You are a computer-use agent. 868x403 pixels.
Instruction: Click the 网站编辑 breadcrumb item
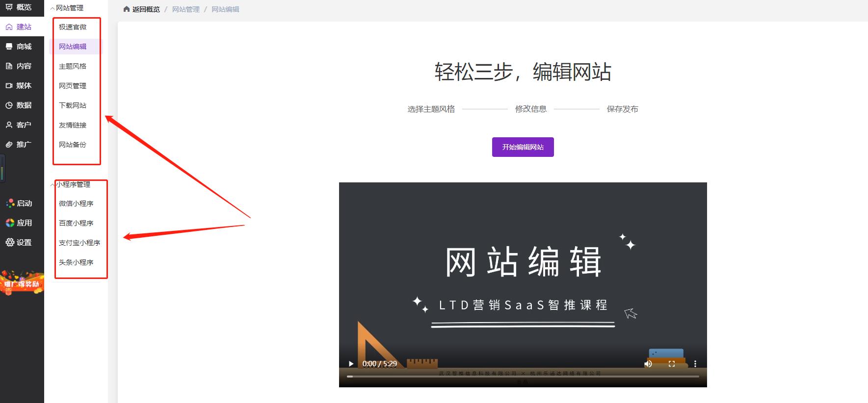(225, 9)
